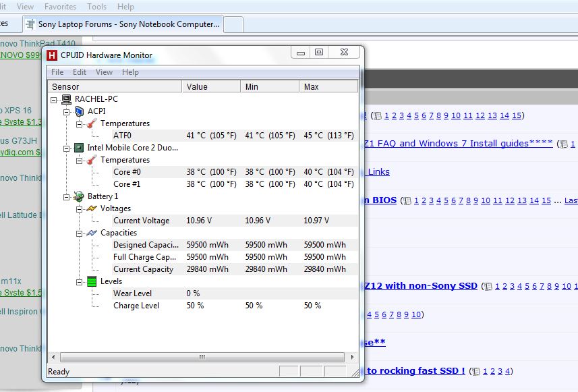
Task: Click the thermometer icon under Intel processor
Action: [92, 160]
